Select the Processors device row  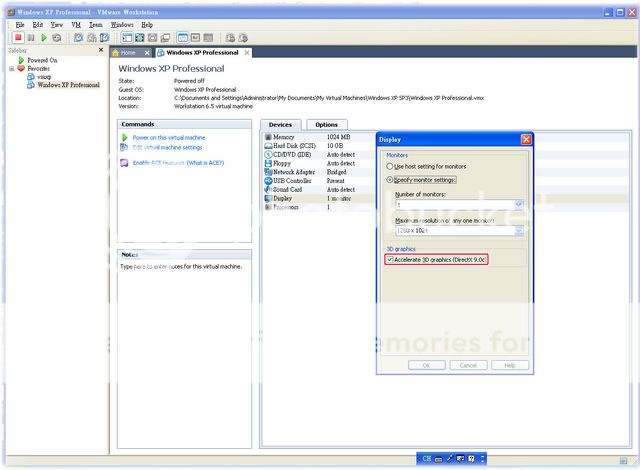coord(318,207)
